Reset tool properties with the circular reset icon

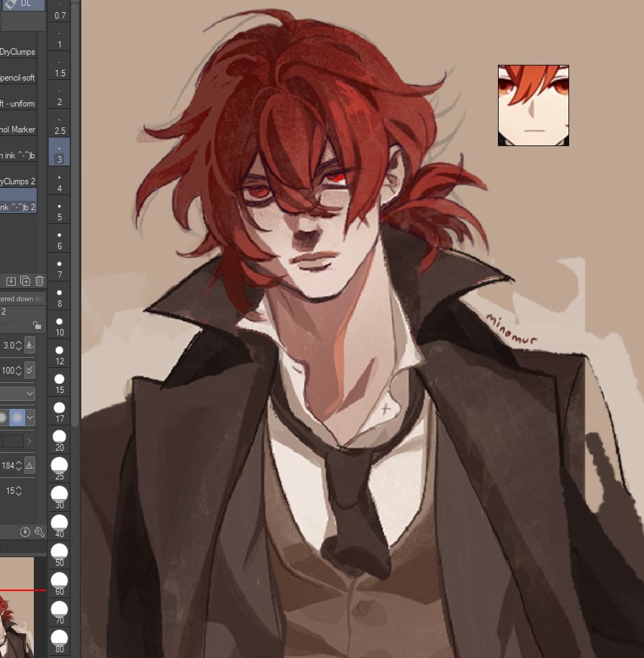[25, 532]
